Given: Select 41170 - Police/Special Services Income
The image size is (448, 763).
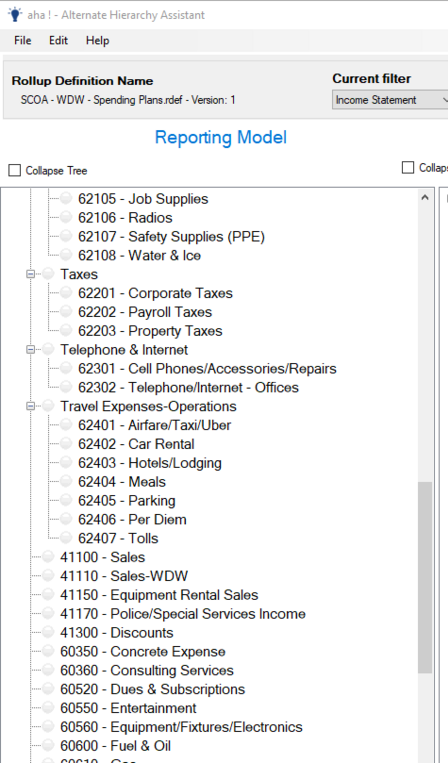Looking at the screenshot, I should (x=182, y=614).
